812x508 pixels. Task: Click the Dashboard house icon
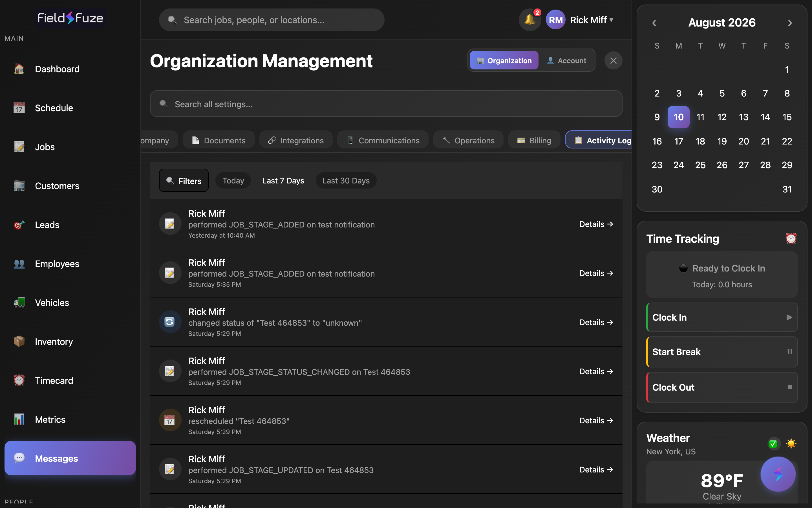click(19, 69)
